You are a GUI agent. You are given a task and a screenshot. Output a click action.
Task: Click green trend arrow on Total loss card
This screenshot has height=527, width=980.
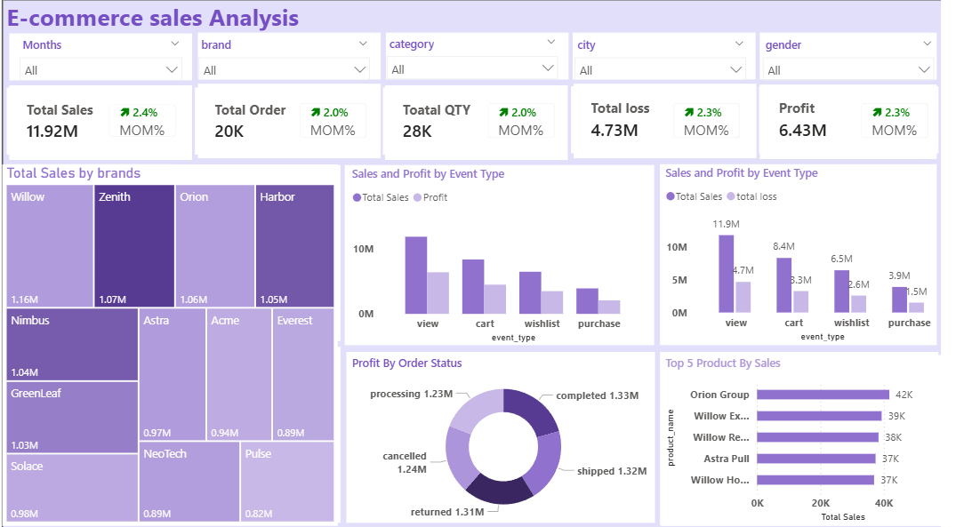coord(690,113)
